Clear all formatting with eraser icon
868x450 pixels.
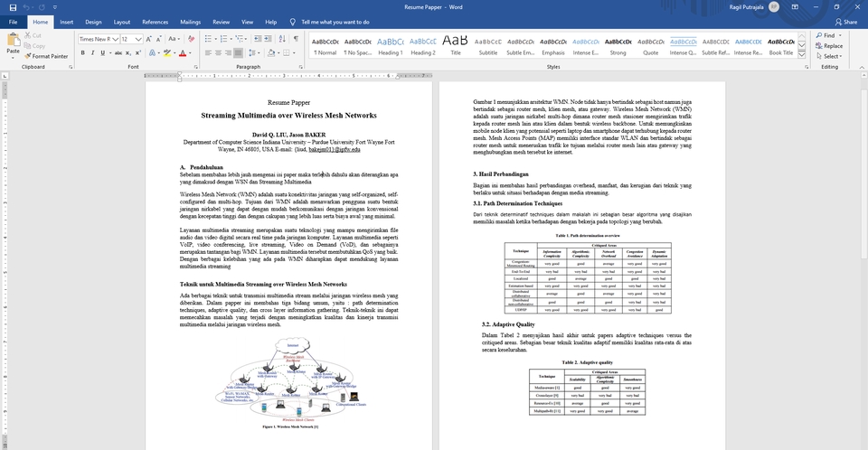point(191,39)
